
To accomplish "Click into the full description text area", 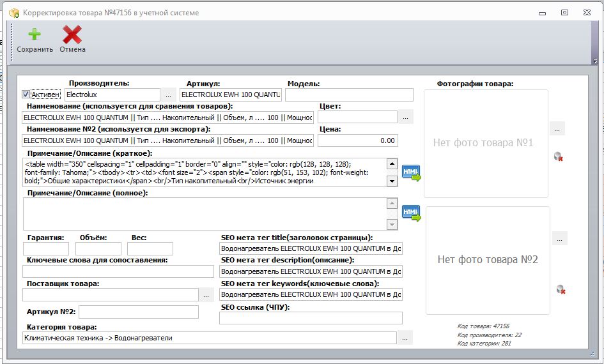I will tap(205, 214).
